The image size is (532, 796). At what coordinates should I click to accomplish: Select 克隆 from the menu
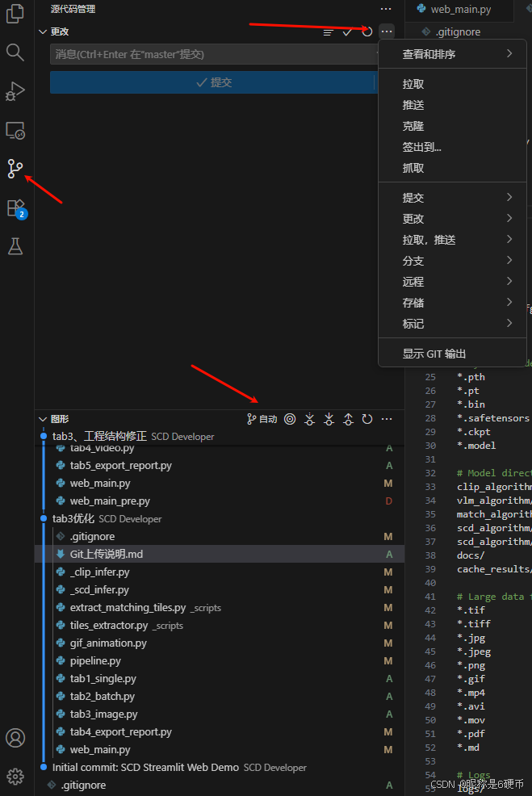pos(452,126)
